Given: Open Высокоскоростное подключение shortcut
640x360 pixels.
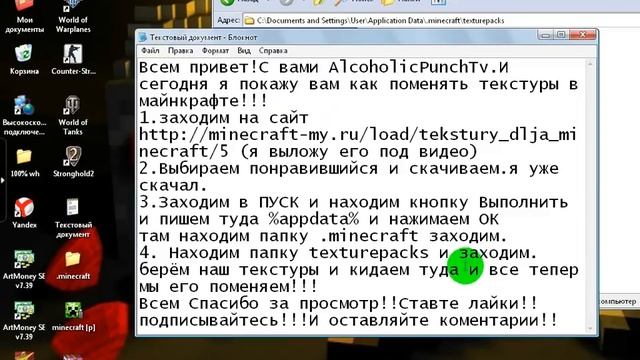Looking at the screenshot, I should (x=24, y=116).
